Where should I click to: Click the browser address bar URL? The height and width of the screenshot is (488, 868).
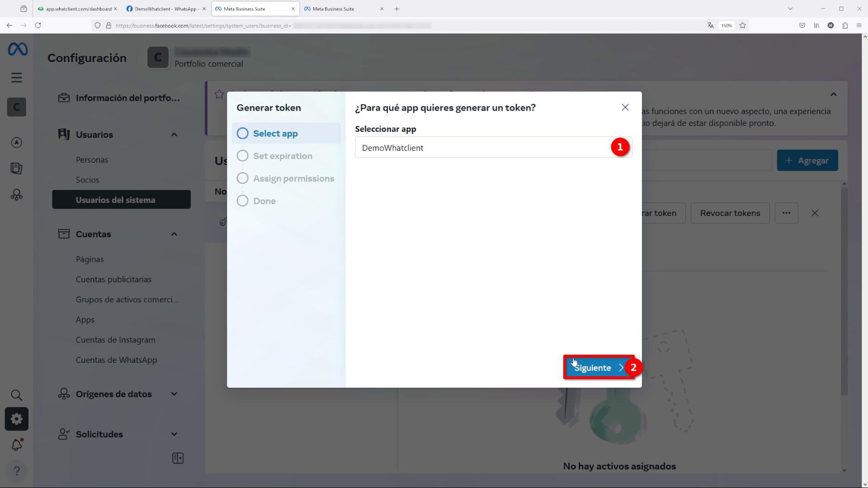(274, 26)
